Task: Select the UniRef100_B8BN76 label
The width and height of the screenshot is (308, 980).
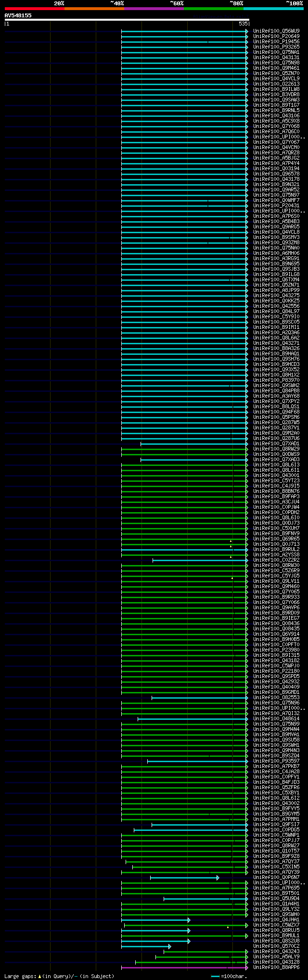Action: click(x=276, y=491)
